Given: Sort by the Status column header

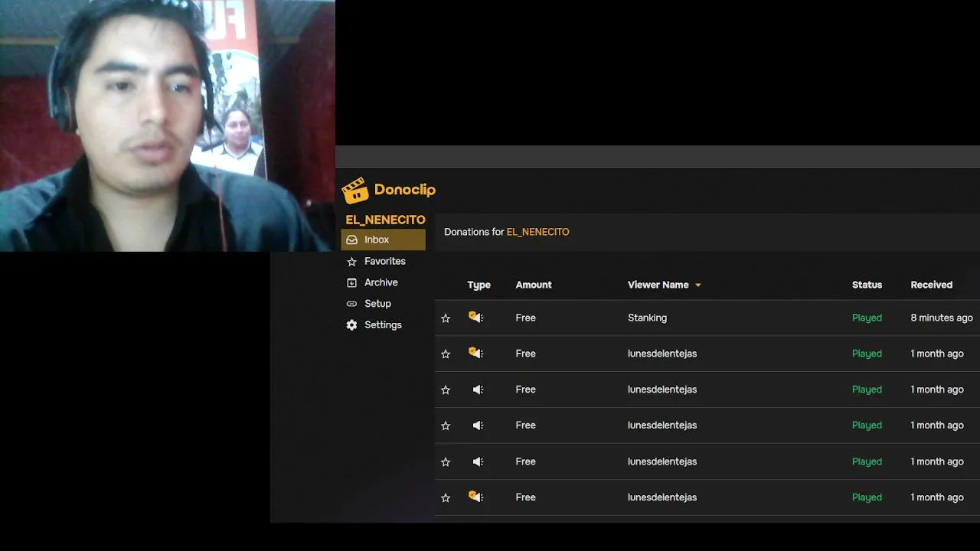Looking at the screenshot, I should (867, 285).
